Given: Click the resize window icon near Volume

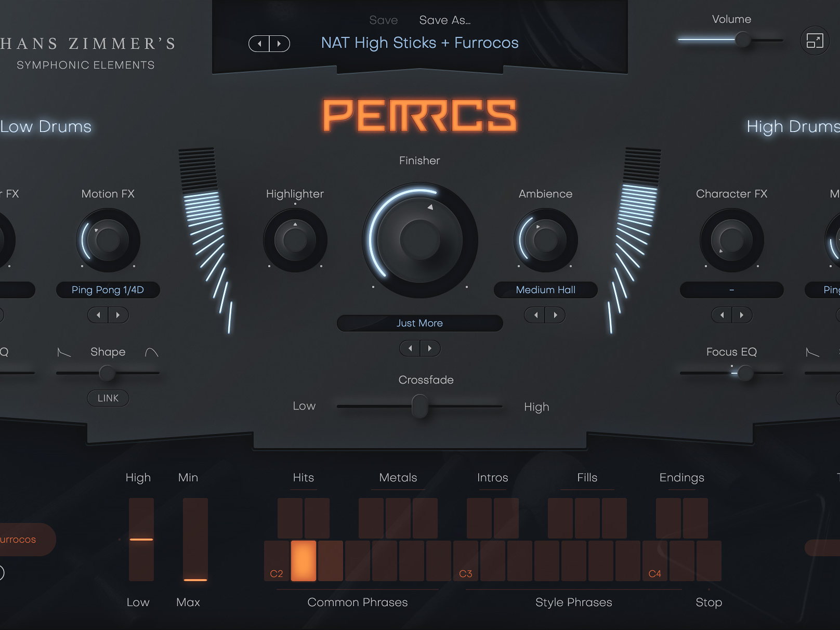Looking at the screenshot, I should click(815, 41).
